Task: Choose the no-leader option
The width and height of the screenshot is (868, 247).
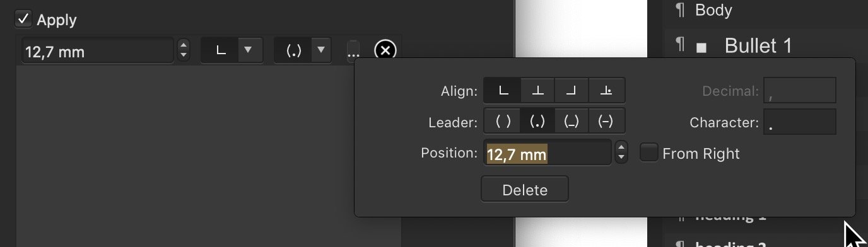Action: (x=503, y=122)
